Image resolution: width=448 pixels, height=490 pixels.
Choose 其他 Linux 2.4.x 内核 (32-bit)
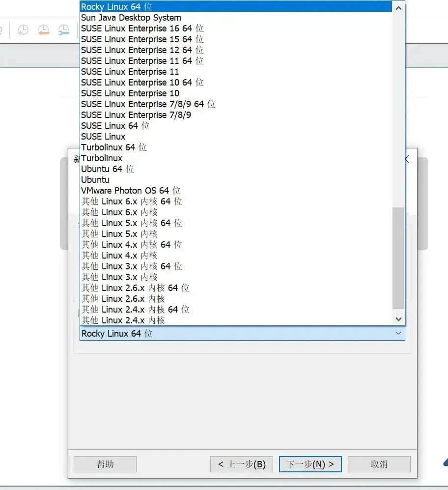tap(236, 320)
